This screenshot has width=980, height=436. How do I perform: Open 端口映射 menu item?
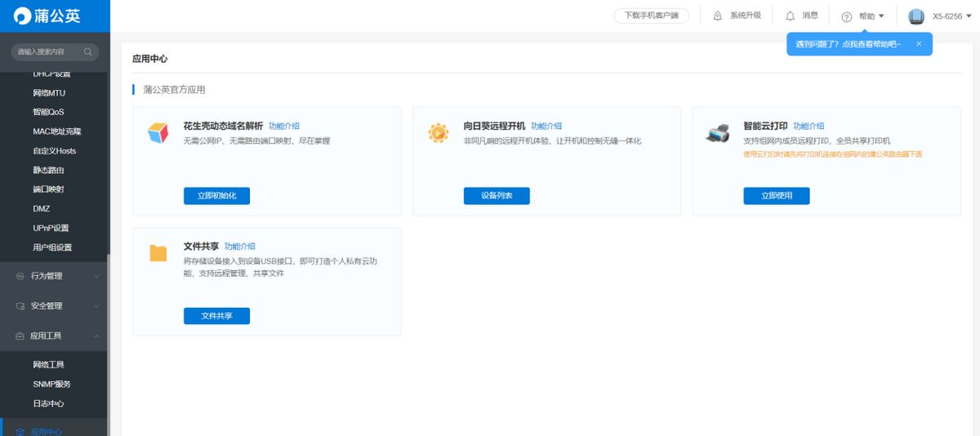[x=48, y=189]
